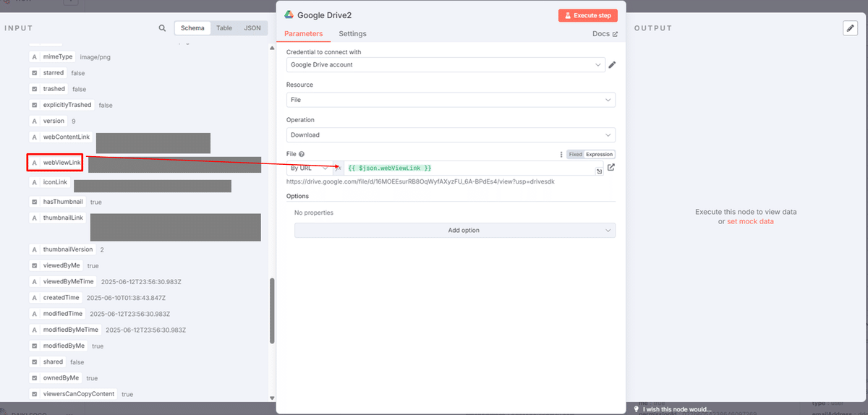868x415 pixels.
Task: Click the string icon for thumbnailVersion
Action: pyautogui.click(x=34, y=249)
